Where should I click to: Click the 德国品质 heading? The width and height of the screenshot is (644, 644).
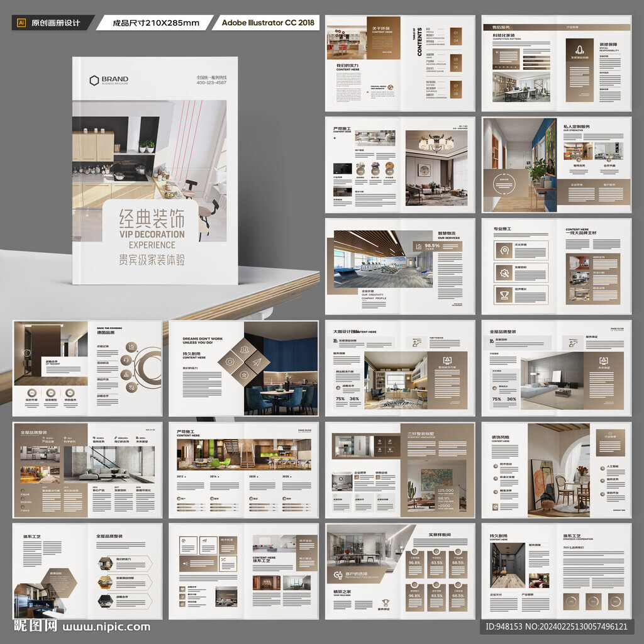click(106, 332)
